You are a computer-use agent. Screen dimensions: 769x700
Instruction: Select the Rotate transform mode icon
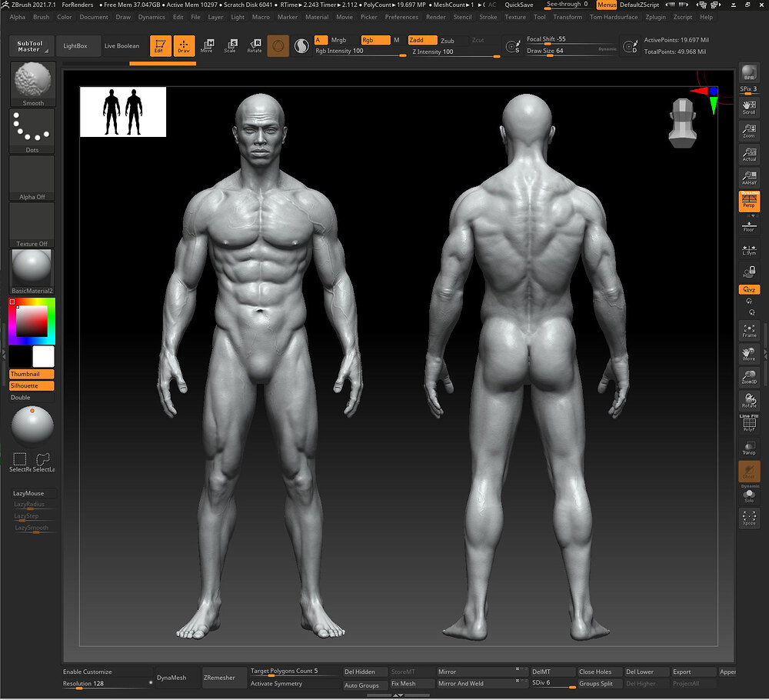coord(255,46)
